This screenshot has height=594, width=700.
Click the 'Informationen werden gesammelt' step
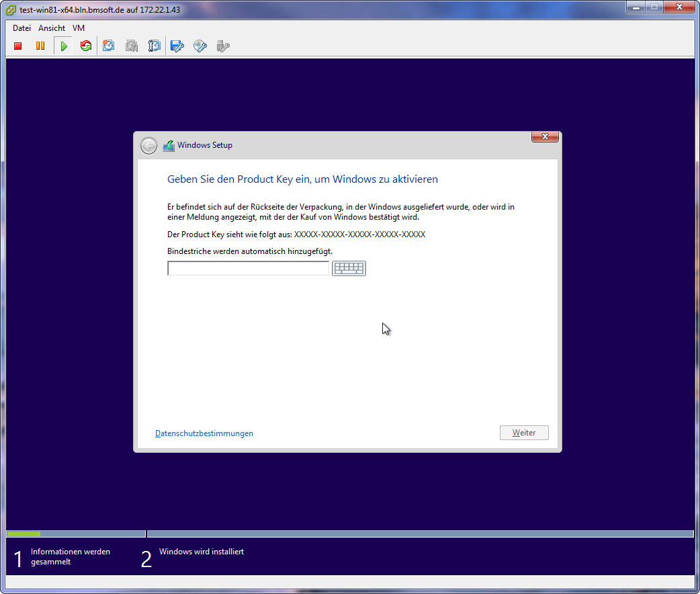point(71,556)
